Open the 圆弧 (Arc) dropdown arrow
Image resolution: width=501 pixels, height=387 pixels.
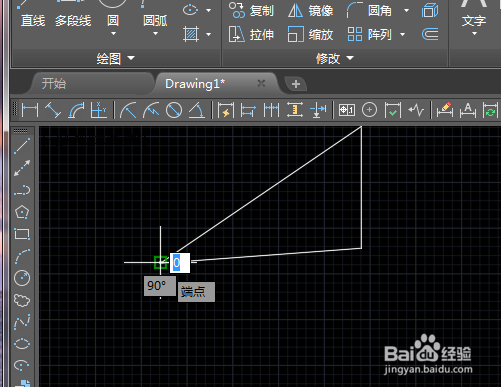point(155,34)
